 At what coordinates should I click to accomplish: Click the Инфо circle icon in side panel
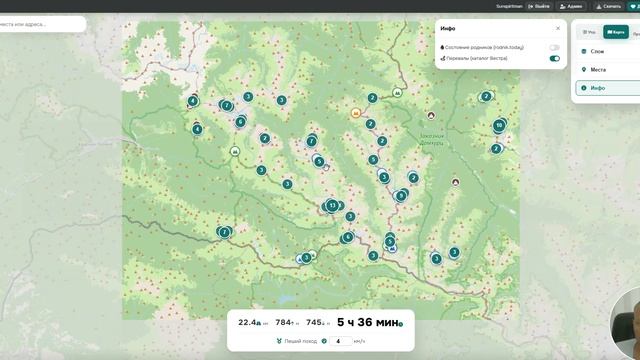pos(584,88)
